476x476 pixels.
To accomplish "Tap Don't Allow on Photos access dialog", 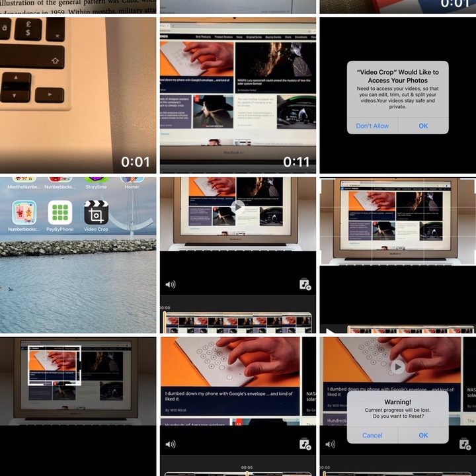I will (x=372, y=126).
